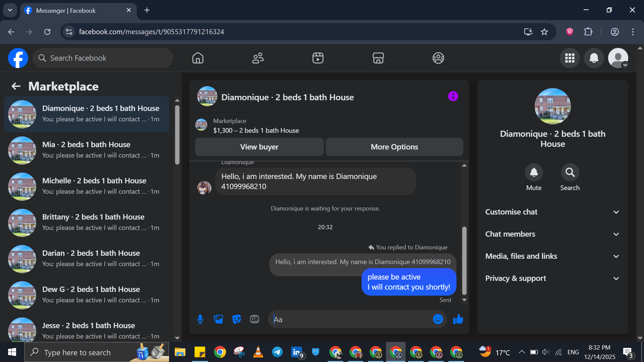Open Facebook Marketplace from top navigation
Image resolution: width=644 pixels, height=362 pixels.
point(378,58)
